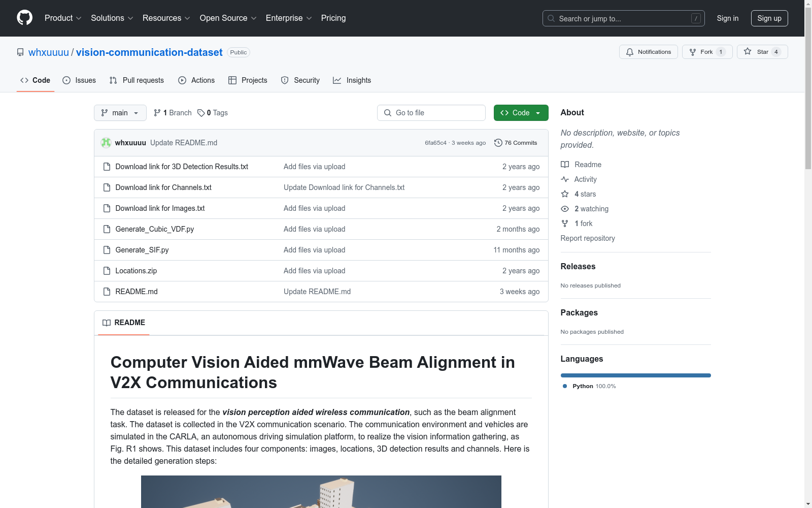Click the search icon in top search bar
Screen dimensions: 812x508
tap(551, 18)
